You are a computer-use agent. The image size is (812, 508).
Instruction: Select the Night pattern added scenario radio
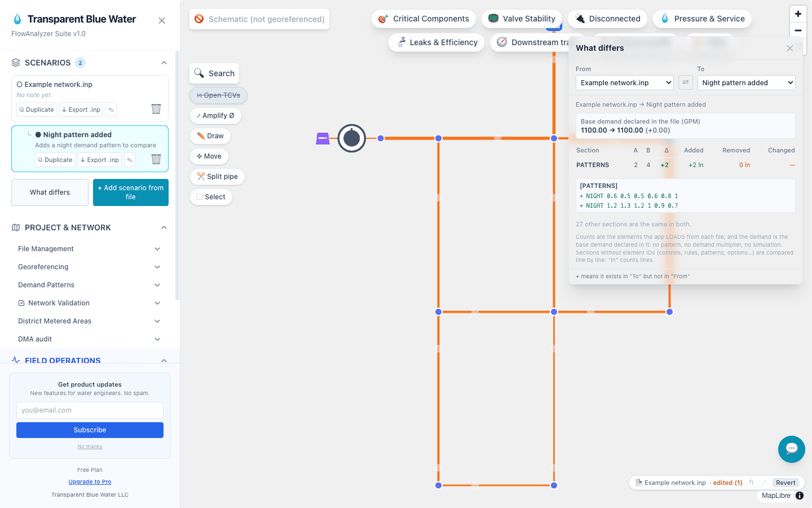(38, 135)
